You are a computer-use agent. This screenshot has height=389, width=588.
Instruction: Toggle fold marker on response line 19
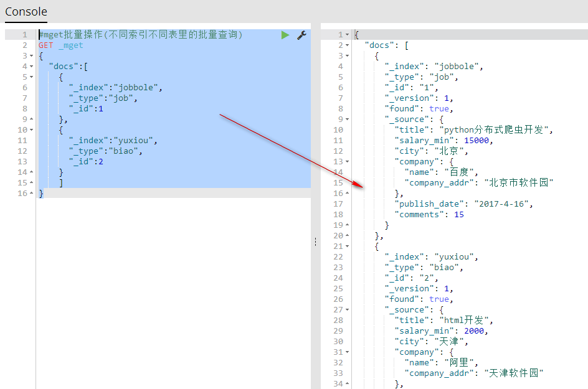tap(347, 225)
